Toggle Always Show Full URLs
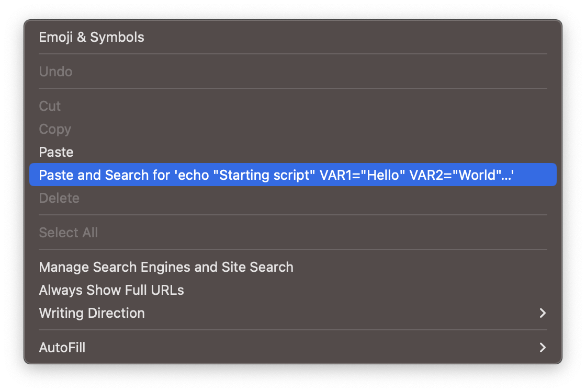Screen dimensions: 586x392 pyautogui.click(x=111, y=290)
